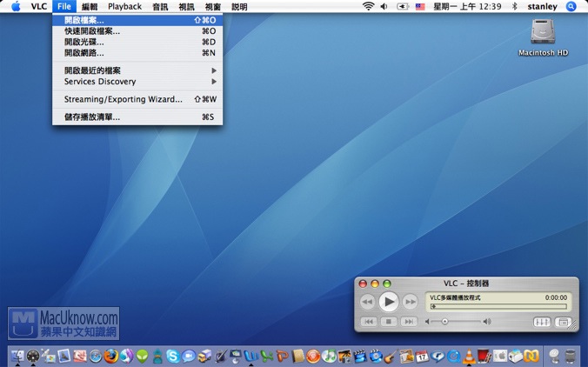Launch QuickTime Player from the Dock
Screen dimensions: 588x367
pos(453,356)
